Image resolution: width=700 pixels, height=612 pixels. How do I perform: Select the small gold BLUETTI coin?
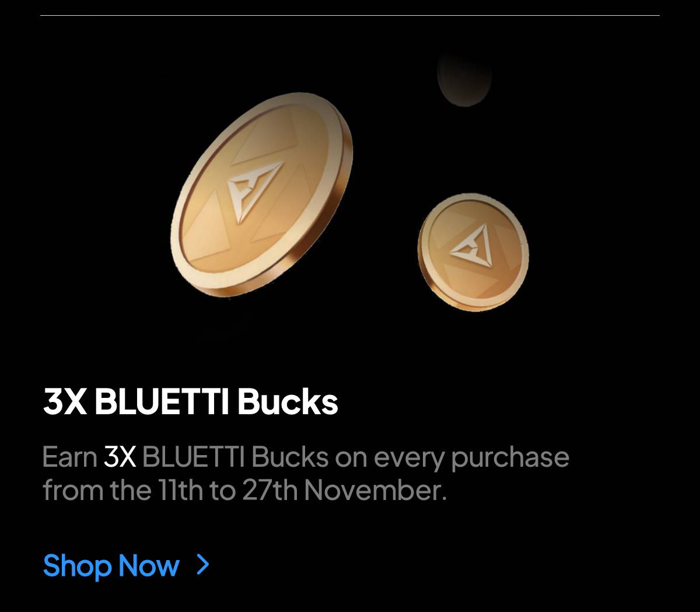(x=473, y=251)
